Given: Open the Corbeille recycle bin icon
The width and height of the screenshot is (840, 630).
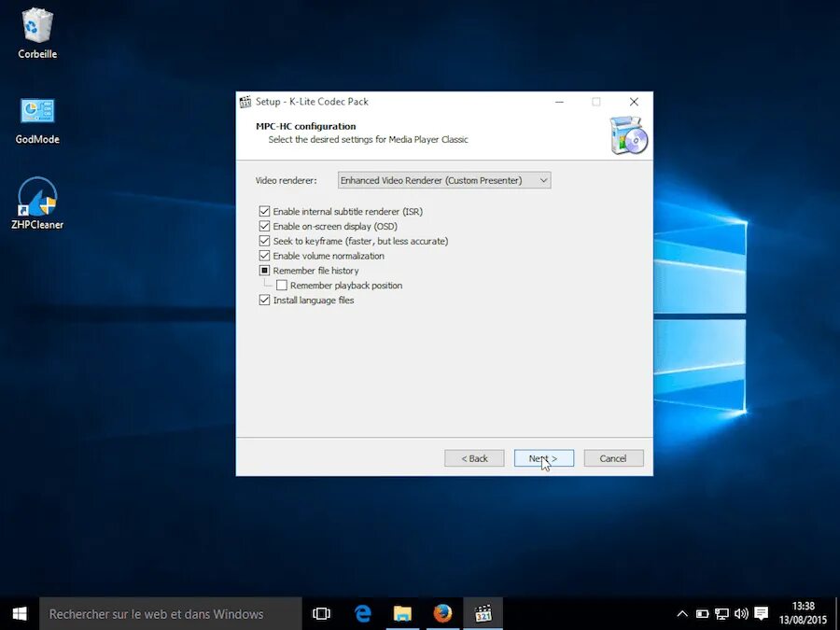Looking at the screenshot, I should coord(37,32).
